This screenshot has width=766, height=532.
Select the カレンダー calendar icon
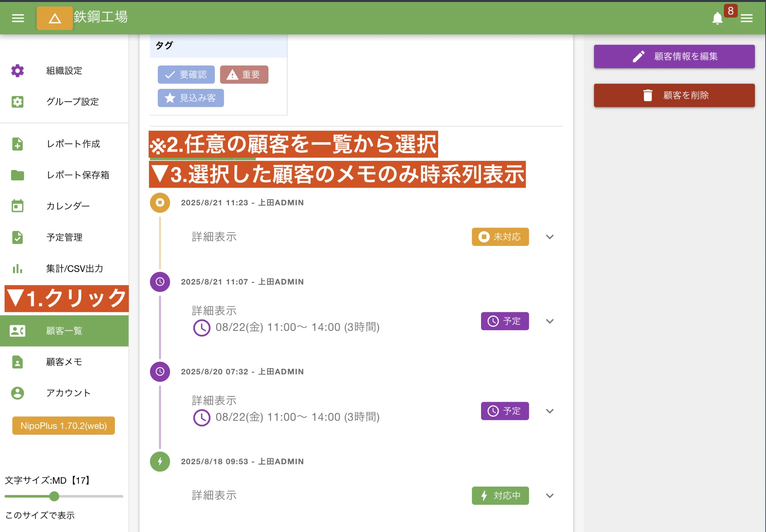tap(17, 206)
